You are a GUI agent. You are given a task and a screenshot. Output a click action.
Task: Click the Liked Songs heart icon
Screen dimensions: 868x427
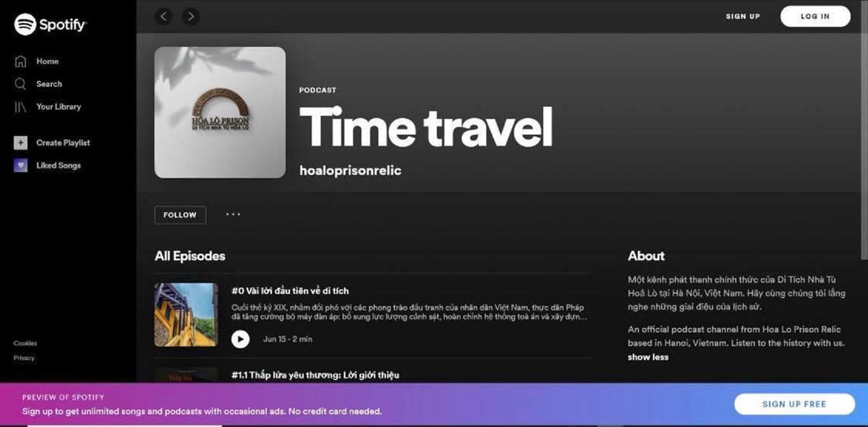click(x=21, y=165)
